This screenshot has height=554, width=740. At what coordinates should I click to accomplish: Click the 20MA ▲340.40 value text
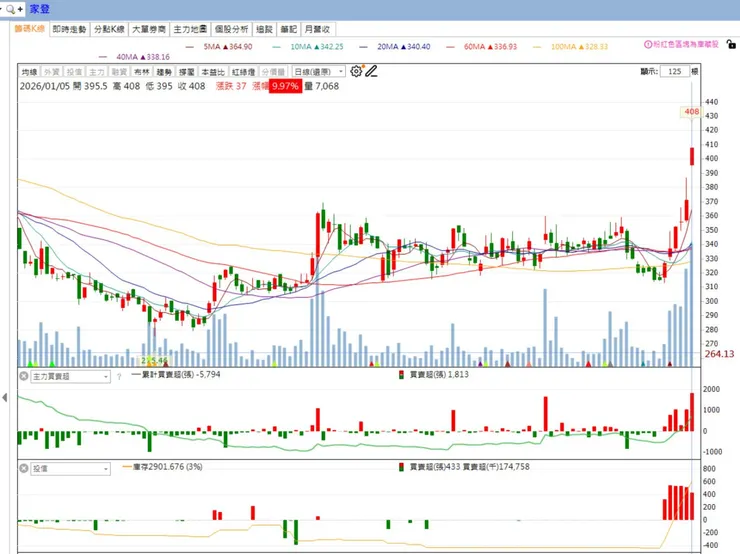pyautogui.click(x=404, y=47)
